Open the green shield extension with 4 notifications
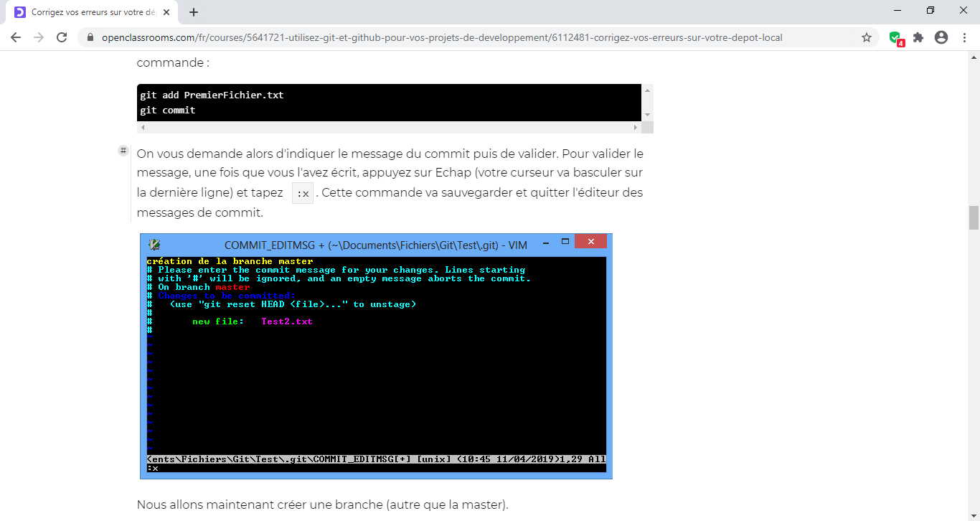 895,37
